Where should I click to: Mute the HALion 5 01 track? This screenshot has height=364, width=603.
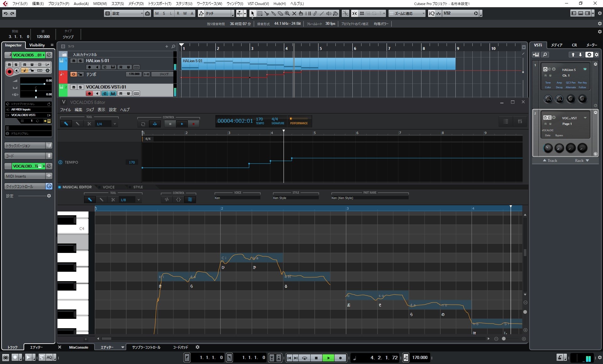click(74, 61)
